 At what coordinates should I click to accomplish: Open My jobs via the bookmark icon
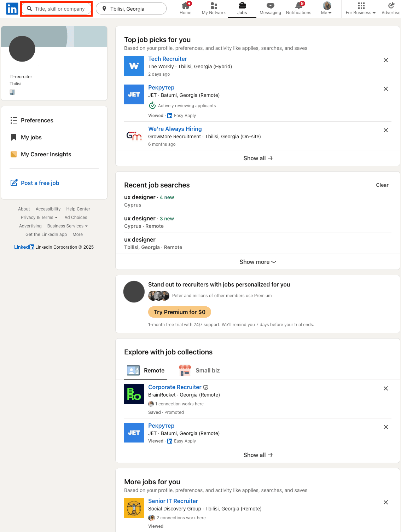point(14,137)
